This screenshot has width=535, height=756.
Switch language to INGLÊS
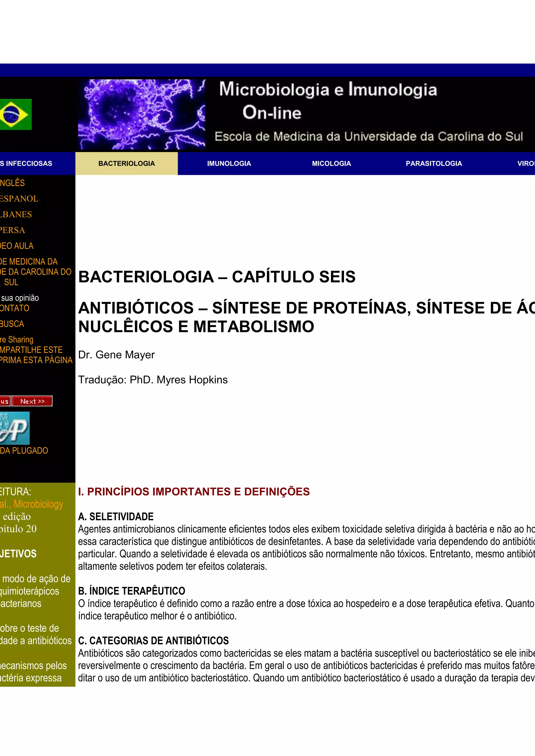pos(13,183)
